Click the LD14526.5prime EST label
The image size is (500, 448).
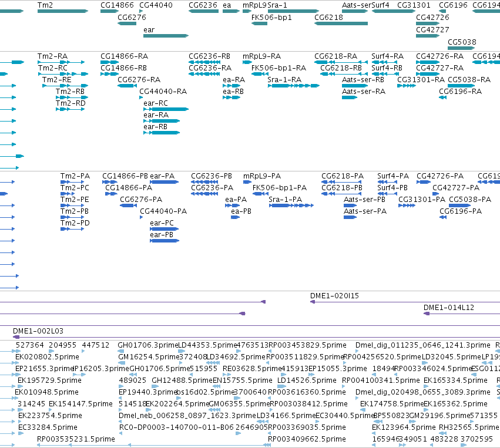[x=307, y=380]
